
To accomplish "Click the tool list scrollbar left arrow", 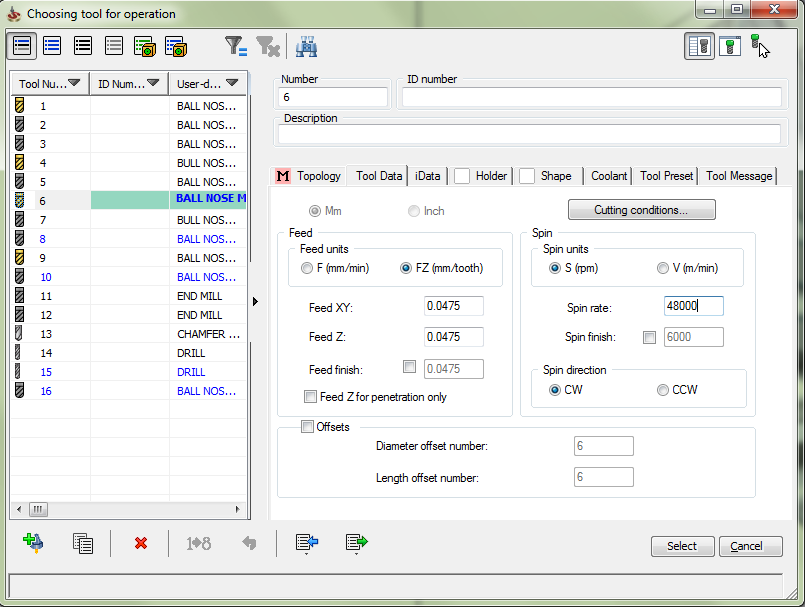I will coord(19,509).
